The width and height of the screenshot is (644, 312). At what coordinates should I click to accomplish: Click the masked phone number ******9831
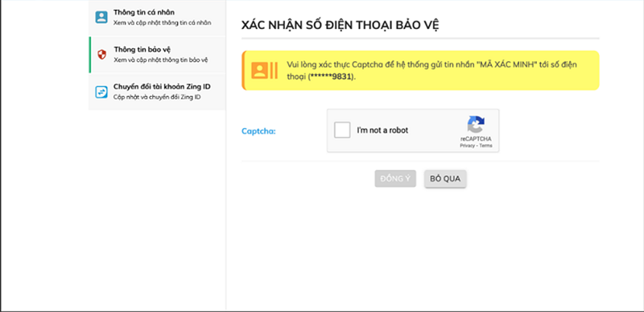[332, 77]
